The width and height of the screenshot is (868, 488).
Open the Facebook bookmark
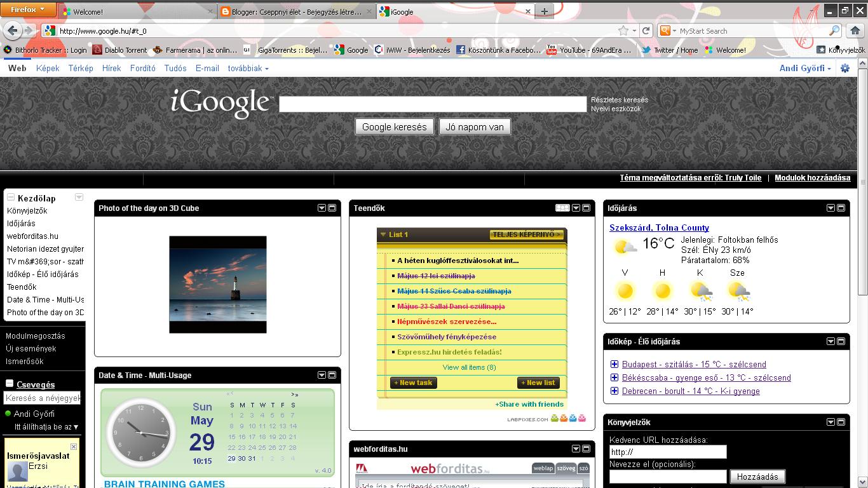pos(499,50)
